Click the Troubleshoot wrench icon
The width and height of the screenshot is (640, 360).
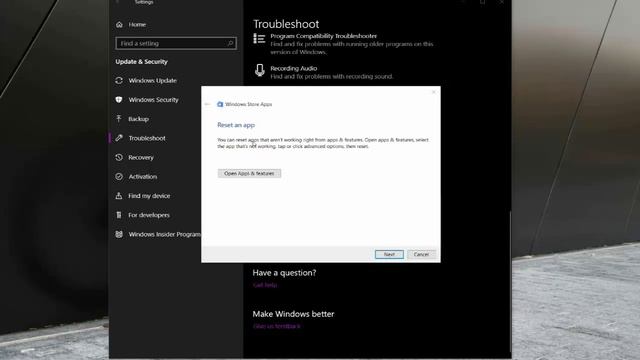point(119,138)
